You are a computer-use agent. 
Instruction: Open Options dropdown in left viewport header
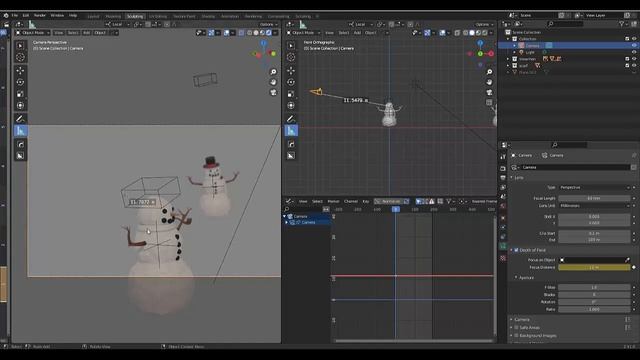tap(268, 24)
